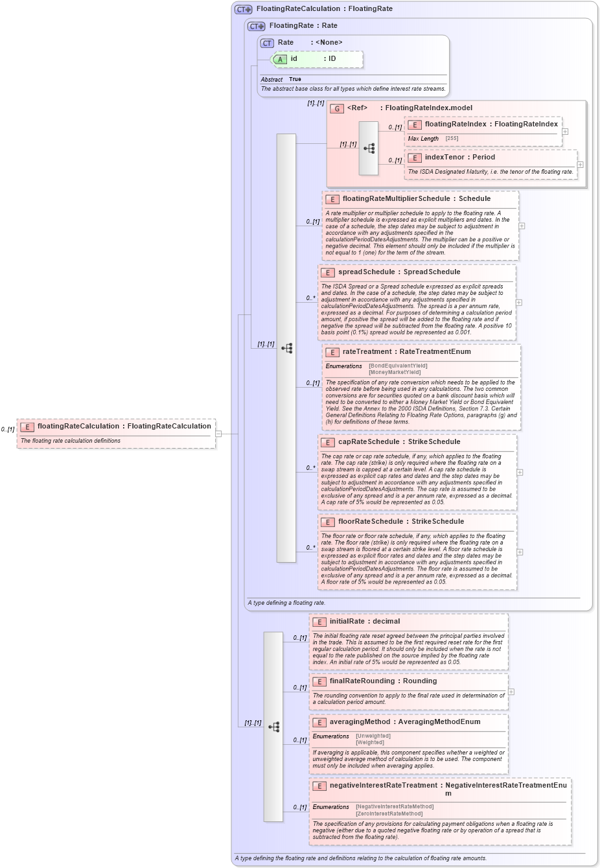Screen dimensions: 600x868
Task: Click the sequence compositor icon beside initialRate group
Action: point(273,727)
